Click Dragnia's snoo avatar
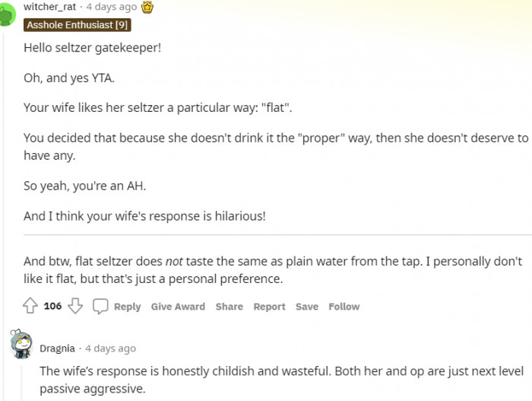Screen dimensions: 532x401 21,346
